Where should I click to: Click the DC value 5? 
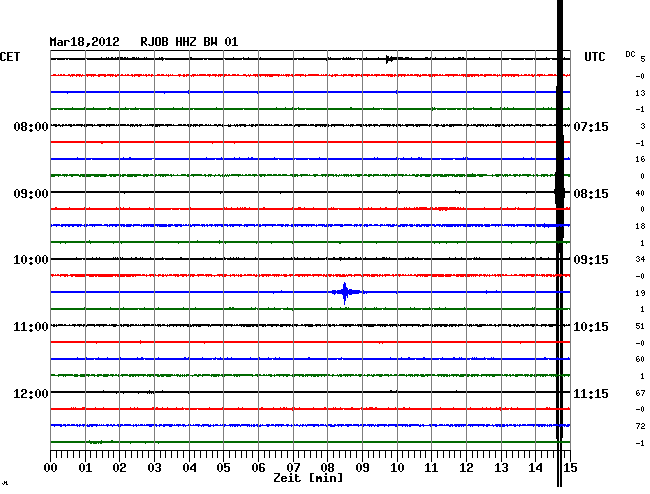643,59
